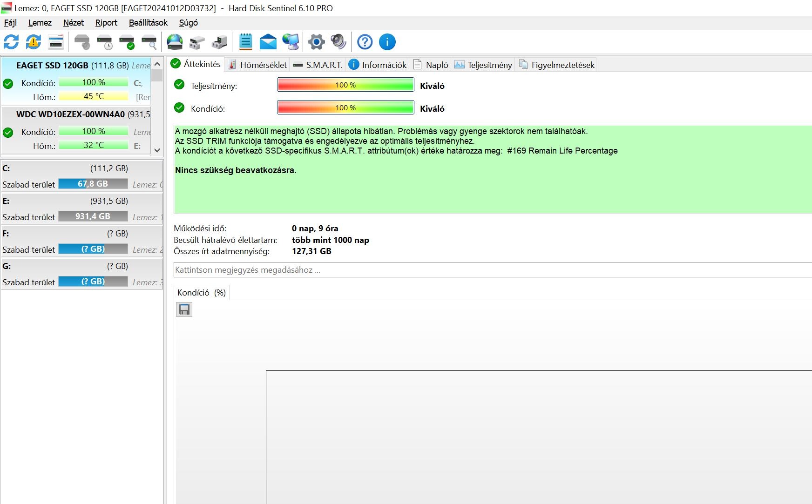This screenshot has height=504, width=812.
Task: Click the floppy disk save icon
Action: 184,309
